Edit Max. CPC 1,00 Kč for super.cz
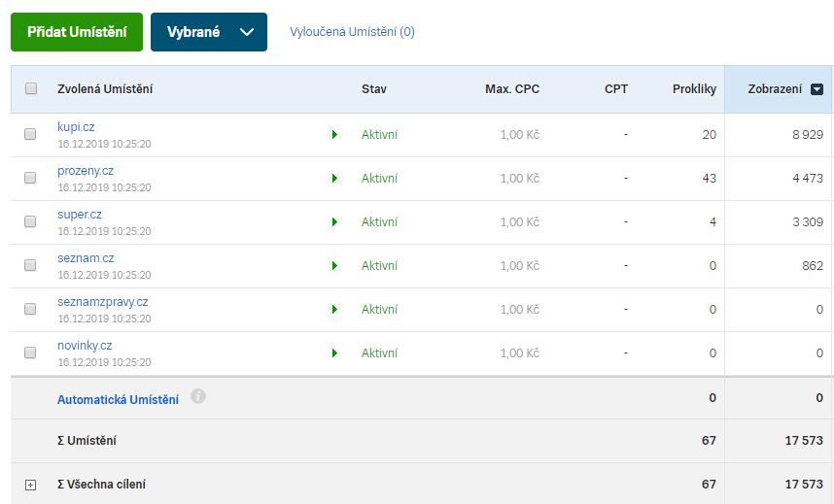The image size is (834, 504). click(x=520, y=221)
